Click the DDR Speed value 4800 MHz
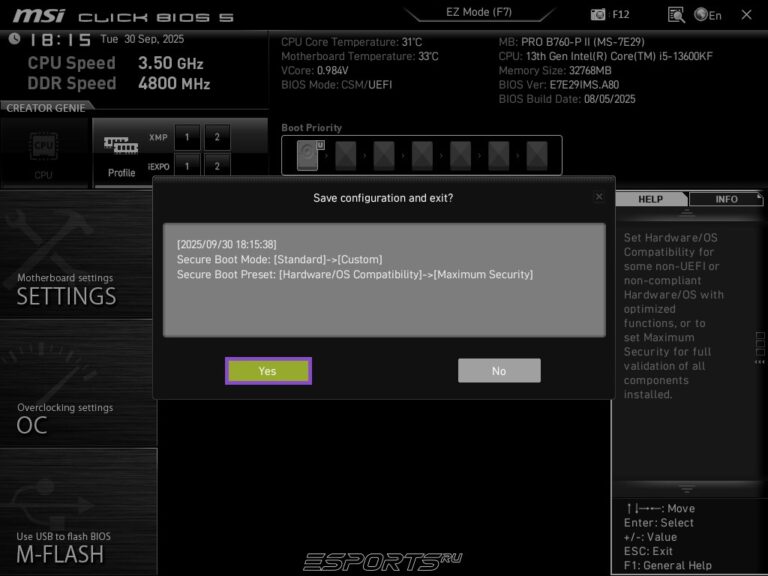This screenshot has width=768, height=576. click(x=174, y=83)
